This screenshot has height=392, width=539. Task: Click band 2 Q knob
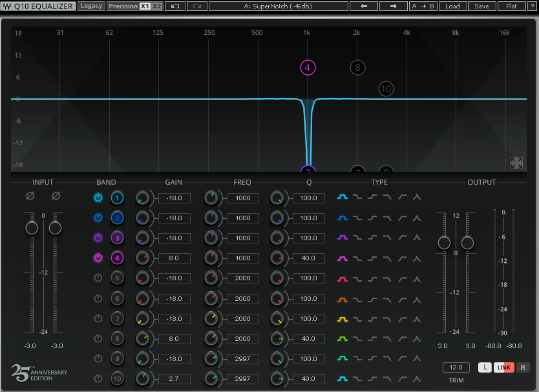pos(277,218)
